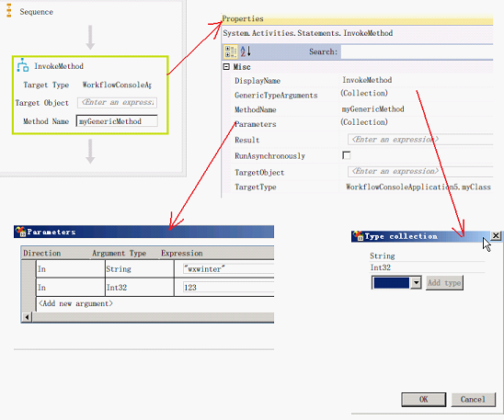Image resolution: width=504 pixels, height=420 pixels.
Task: Collapse the Misc property category
Action: click(226, 66)
